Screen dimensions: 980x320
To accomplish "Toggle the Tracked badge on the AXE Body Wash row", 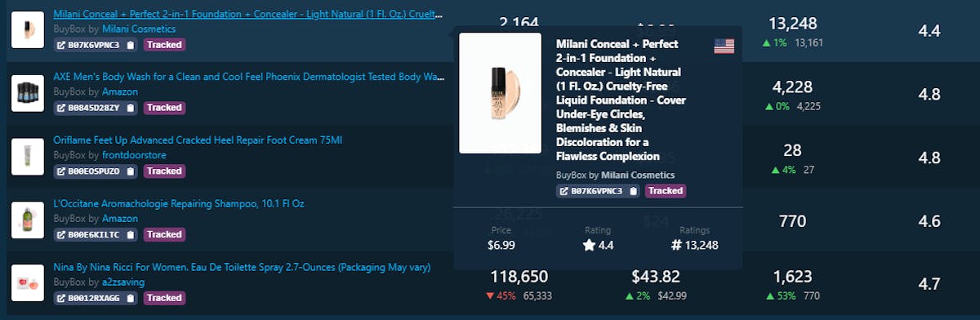I will click(164, 108).
